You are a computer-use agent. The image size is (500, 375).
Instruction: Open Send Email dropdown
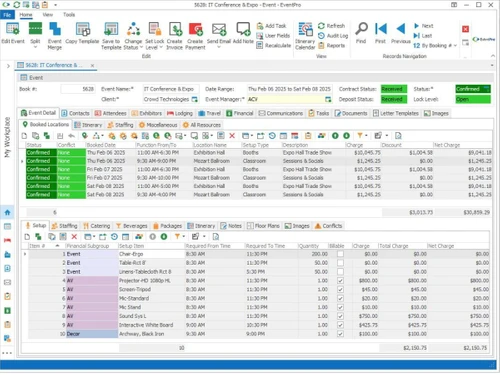tap(219, 47)
